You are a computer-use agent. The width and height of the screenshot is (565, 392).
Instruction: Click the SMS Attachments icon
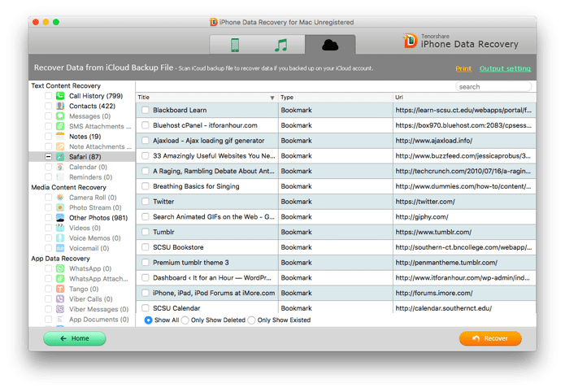click(60, 126)
